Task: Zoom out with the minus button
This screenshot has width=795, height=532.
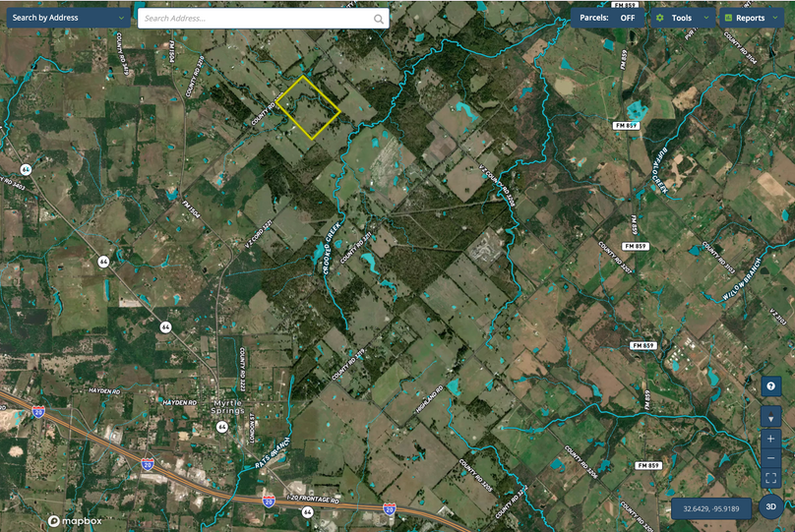Action: point(770,458)
